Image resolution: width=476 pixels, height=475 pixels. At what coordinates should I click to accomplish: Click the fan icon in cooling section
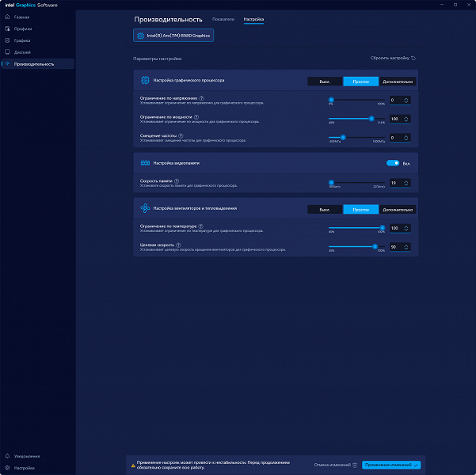point(145,208)
